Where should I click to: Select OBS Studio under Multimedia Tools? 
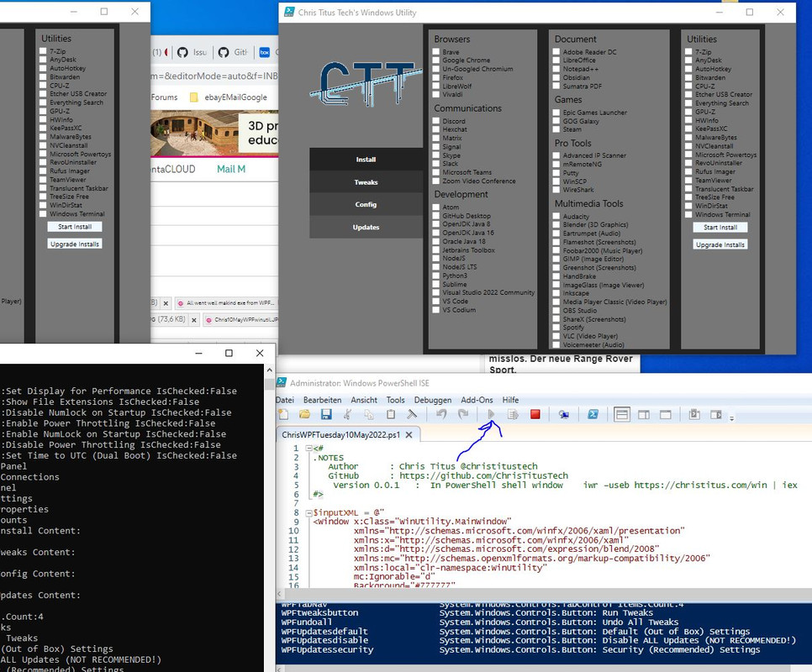click(556, 311)
